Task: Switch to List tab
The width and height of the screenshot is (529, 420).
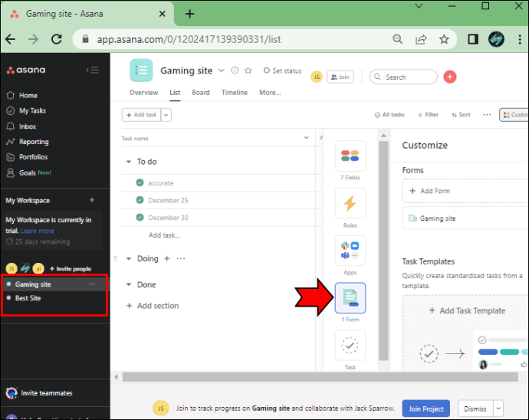Action: tap(175, 93)
